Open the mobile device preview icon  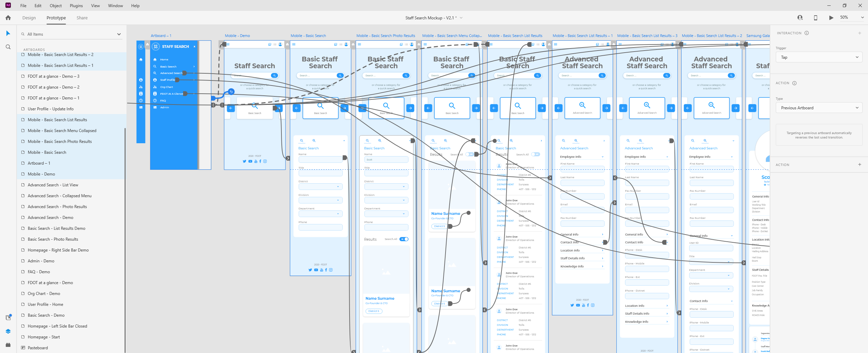(815, 18)
